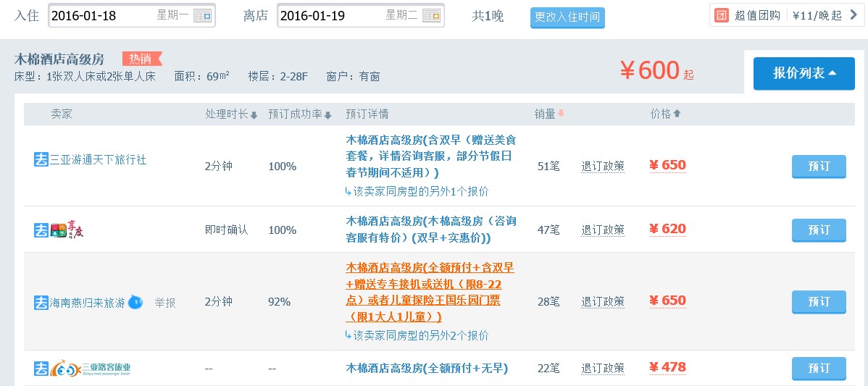The image size is (868, 386).
Task: Report seller via 举报 link
Action: point(164,303)
